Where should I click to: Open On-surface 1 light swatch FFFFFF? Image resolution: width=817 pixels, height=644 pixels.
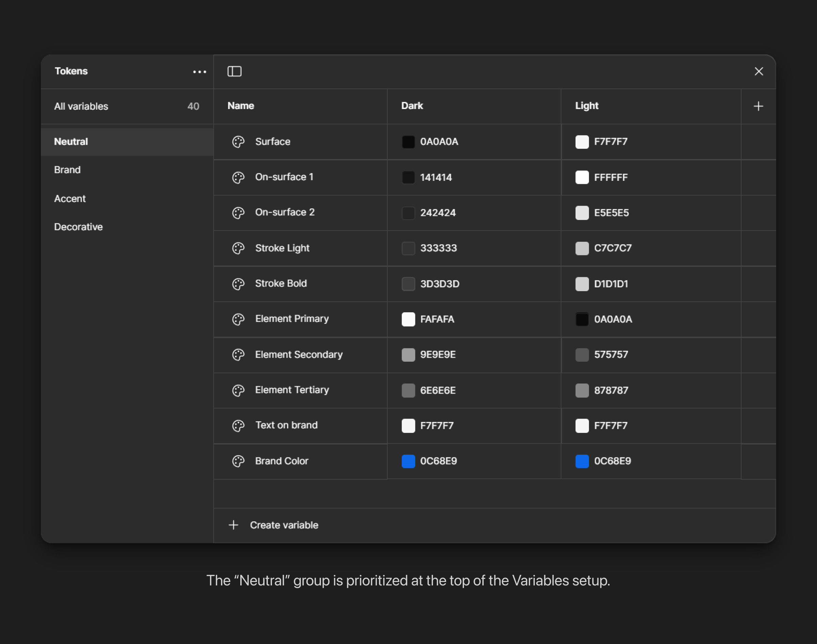(582, 177)
